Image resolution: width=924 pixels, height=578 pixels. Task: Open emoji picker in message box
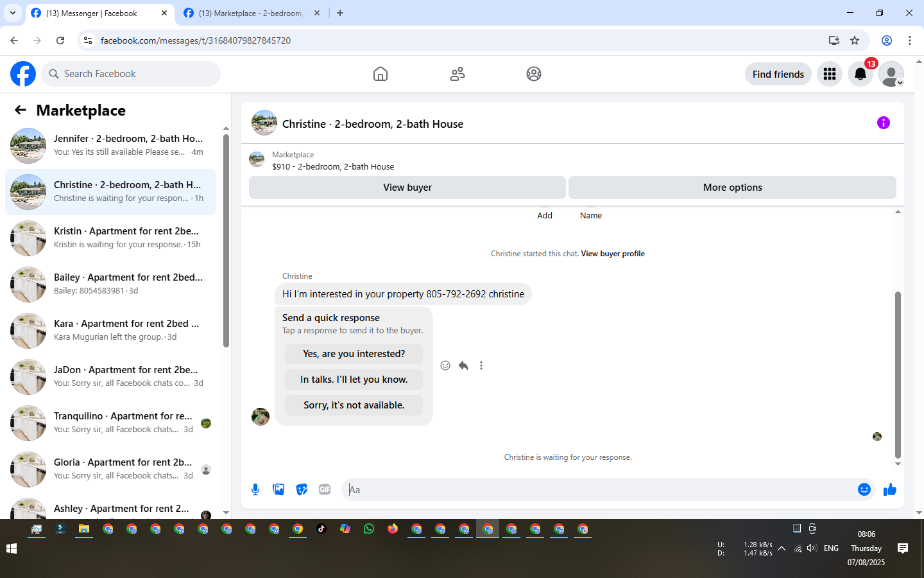coord(864,489)
